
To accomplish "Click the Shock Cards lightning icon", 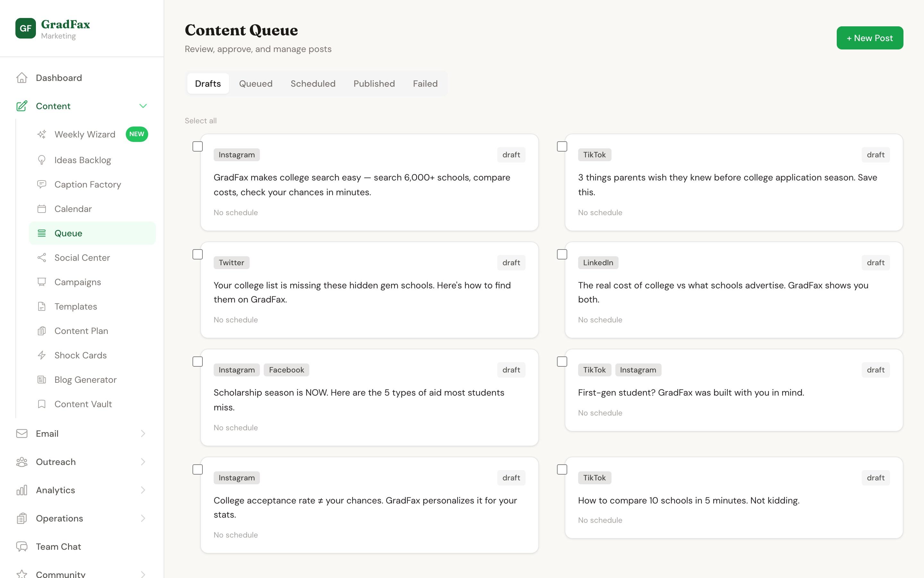I will 42,355.
